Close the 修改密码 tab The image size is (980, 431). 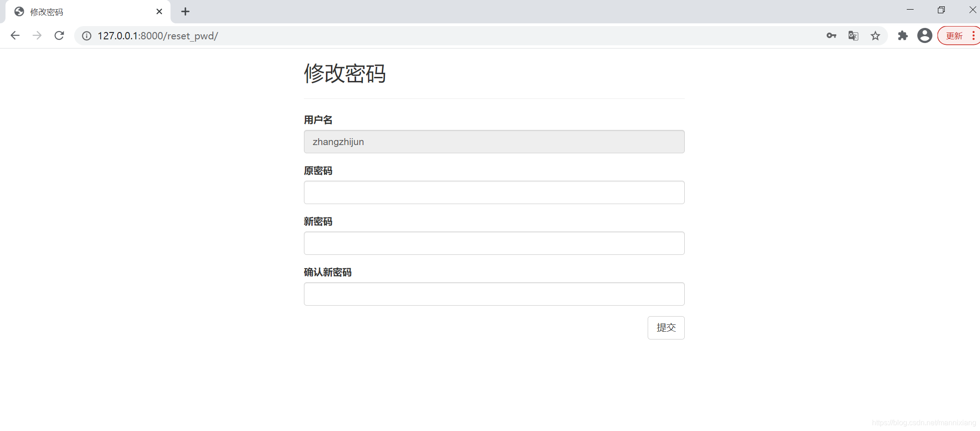[x=159, y=11]
